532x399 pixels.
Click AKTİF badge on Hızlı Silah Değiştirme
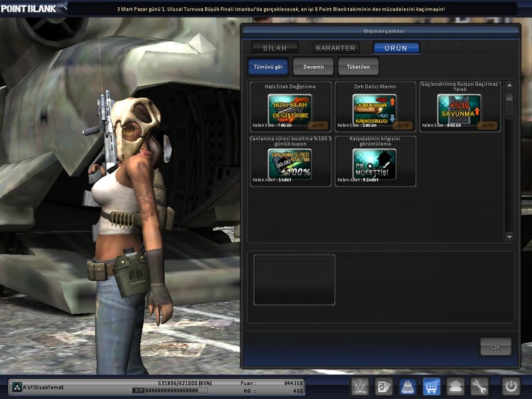tap(318, 126)
